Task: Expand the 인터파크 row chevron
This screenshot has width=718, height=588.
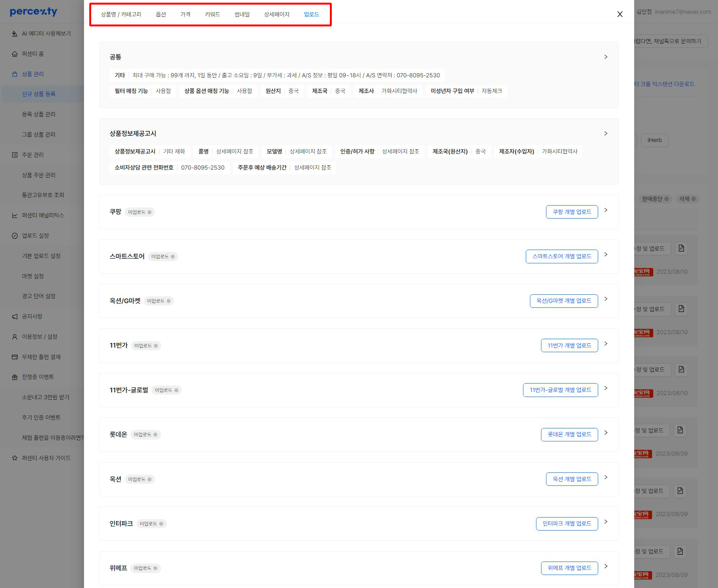Action: pos(606,522)
